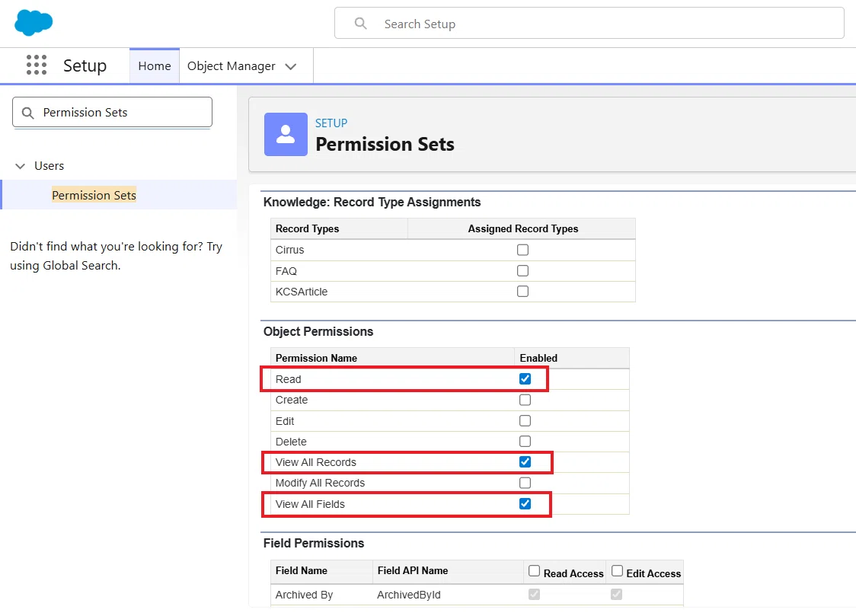Click the Knowledge: Record Type Assignments heading
Viewport: 856px width, 616px height.
pyautogui.click(x=372, y=202)
